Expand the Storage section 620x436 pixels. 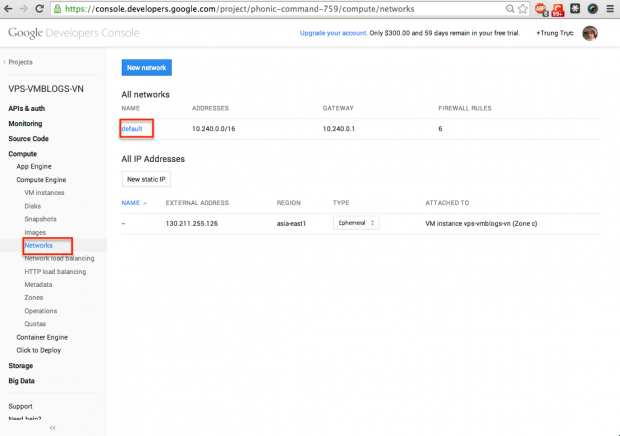pyautogui.click(x=21, y=366)
